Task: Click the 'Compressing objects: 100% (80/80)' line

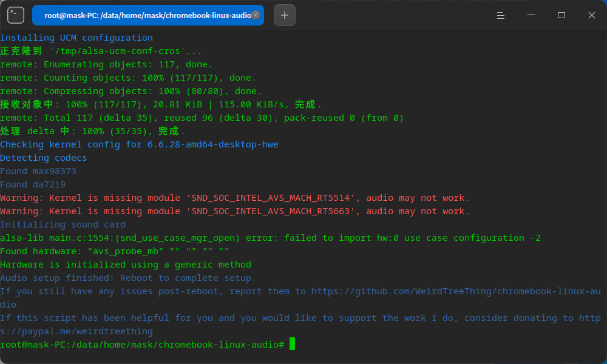Action: 131,91
